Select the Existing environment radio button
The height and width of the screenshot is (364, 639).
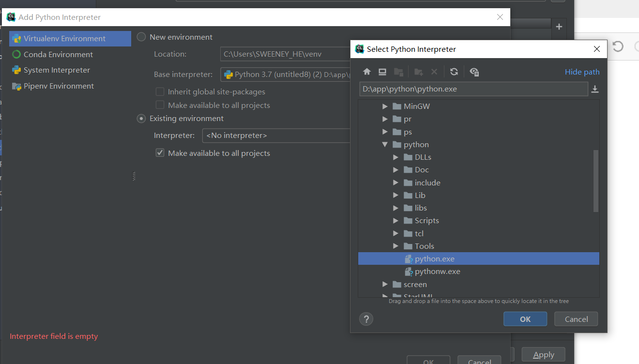point(141,118)
